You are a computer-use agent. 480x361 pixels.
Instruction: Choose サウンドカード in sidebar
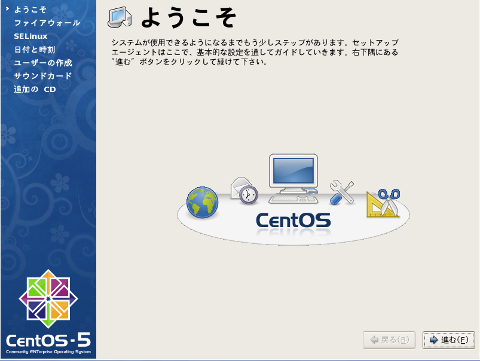(x=43, y=76)
